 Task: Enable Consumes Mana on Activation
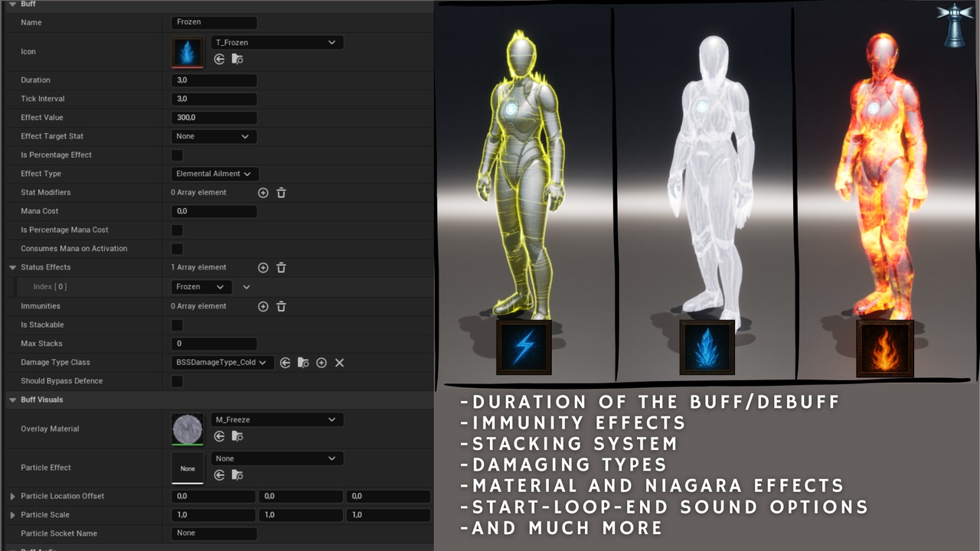177,249
